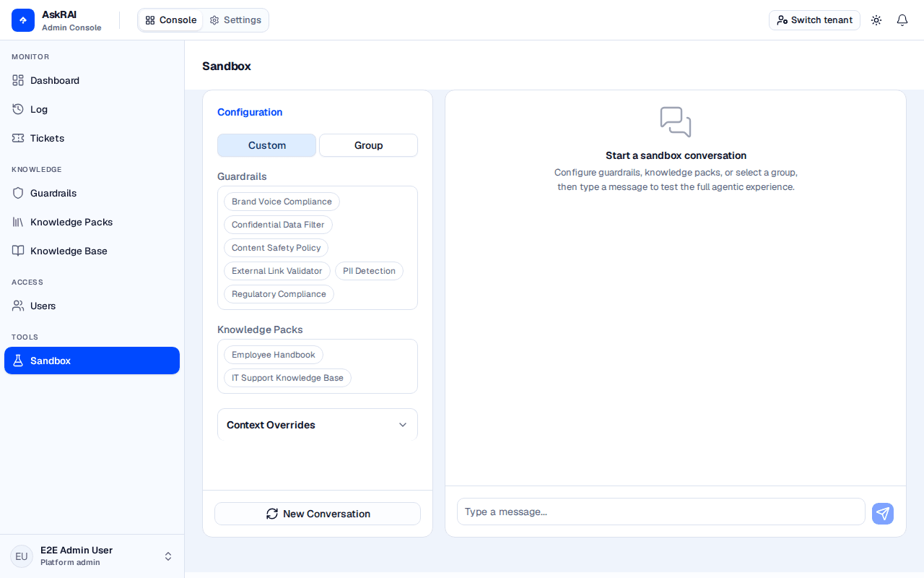The height and width of the screenshot is (578, 924).
Task: Click the Knowledge Packs library icon
Action: (18, 222)
